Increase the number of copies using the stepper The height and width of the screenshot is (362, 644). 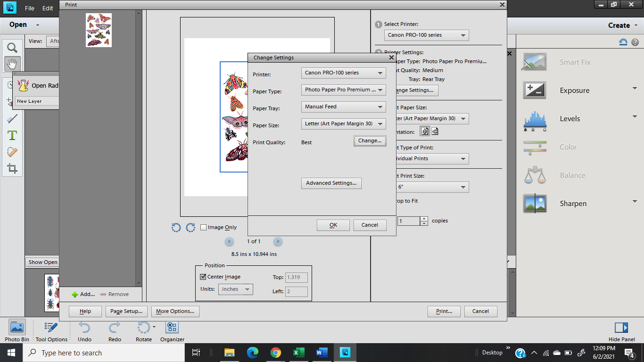(424, 219)
